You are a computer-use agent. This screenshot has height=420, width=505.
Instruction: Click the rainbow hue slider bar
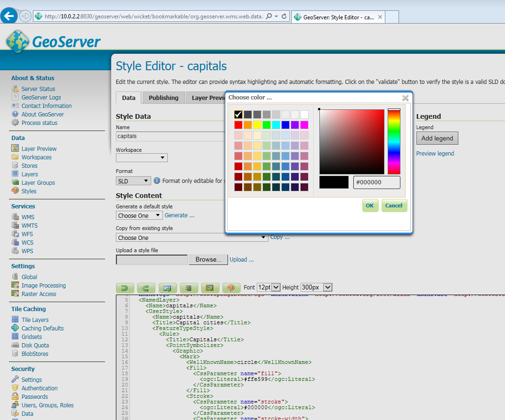[394, 142]
